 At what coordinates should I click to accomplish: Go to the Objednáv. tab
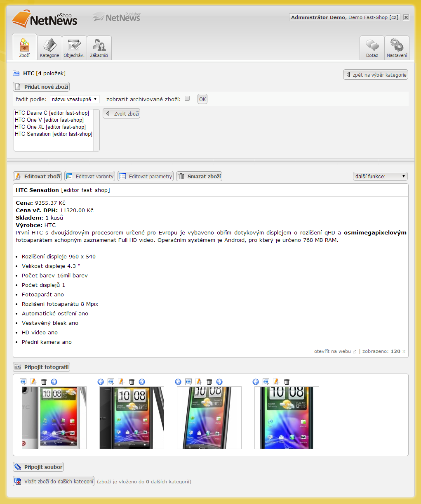tap(74, 48)
